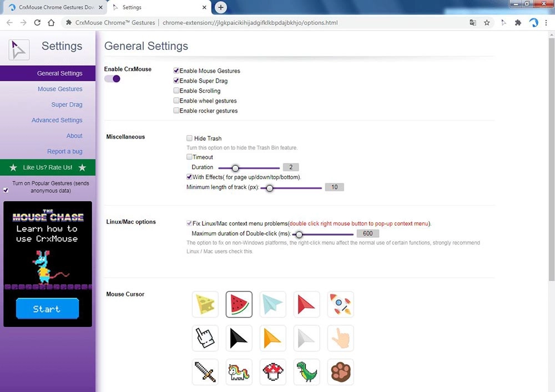This screenshot has width=555, height=392.
Task: Go to the browser home page icon
Action: 51,23
